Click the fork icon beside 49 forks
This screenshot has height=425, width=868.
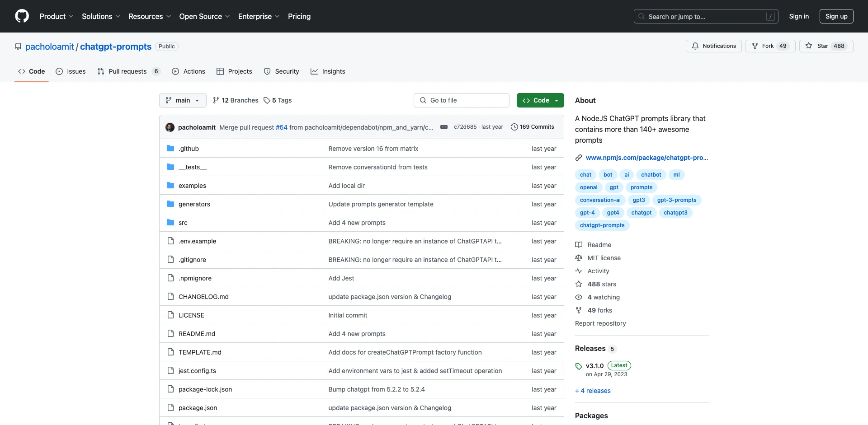coord(579,310)
